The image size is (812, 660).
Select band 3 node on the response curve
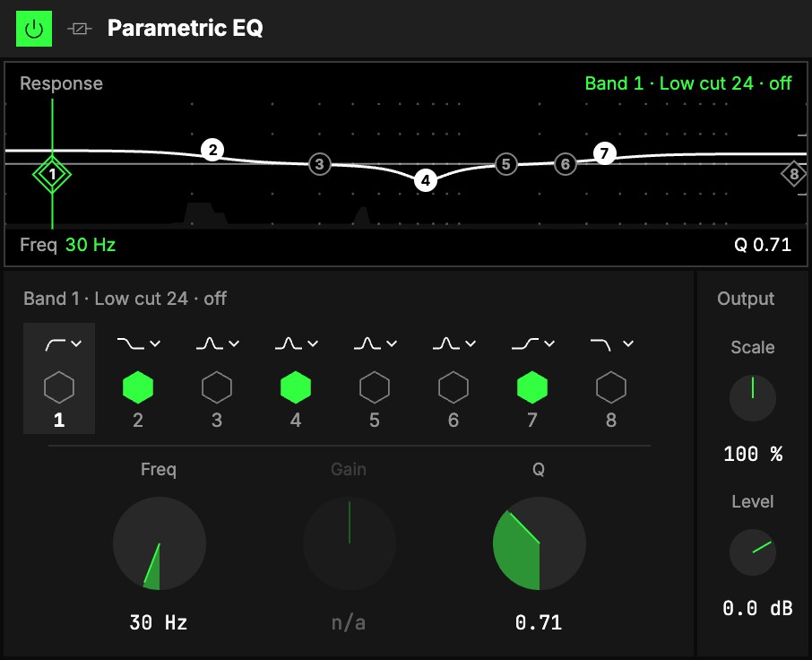point(320,164)
